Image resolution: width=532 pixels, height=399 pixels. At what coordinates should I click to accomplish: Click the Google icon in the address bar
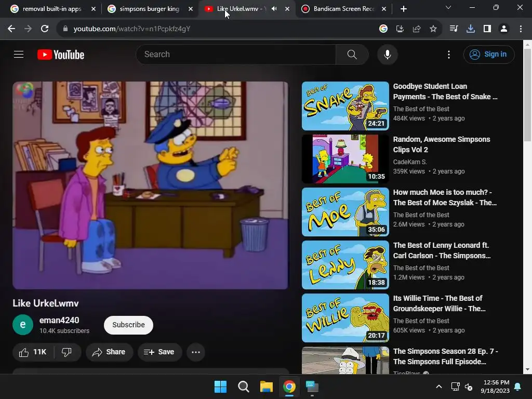(383, 29)
